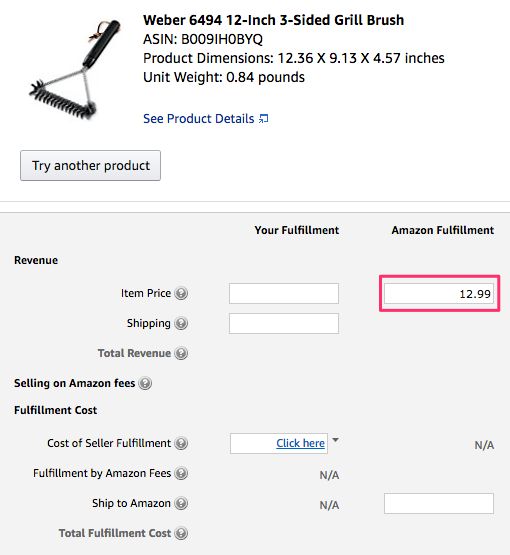Click the Try another product button
Viewport: 510px width, 555px height.
point(91,166)
